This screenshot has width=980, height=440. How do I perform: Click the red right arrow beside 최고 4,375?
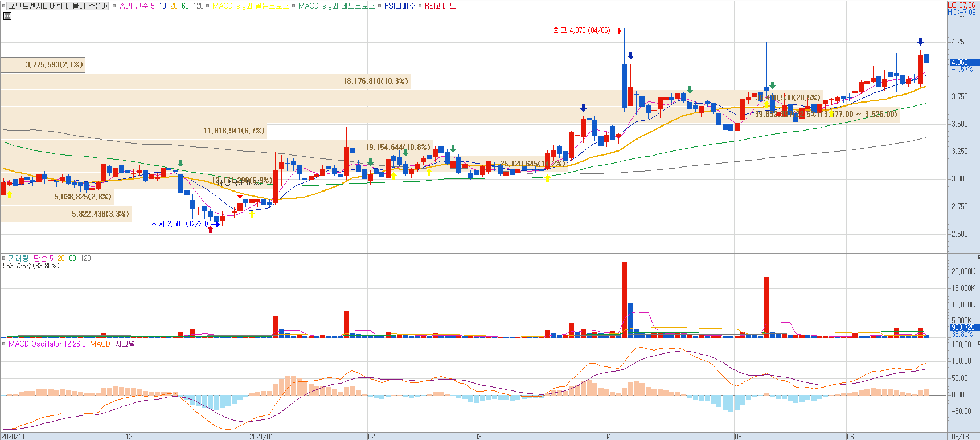(617, 31)
